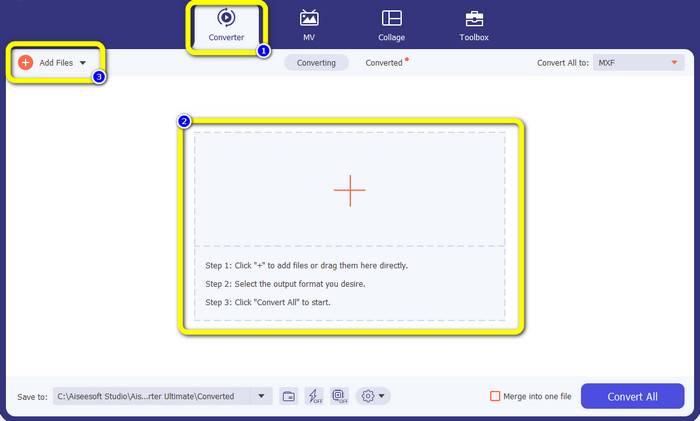Click the orange plus Add Files icon
700x421 pixels.
(25, 63)
